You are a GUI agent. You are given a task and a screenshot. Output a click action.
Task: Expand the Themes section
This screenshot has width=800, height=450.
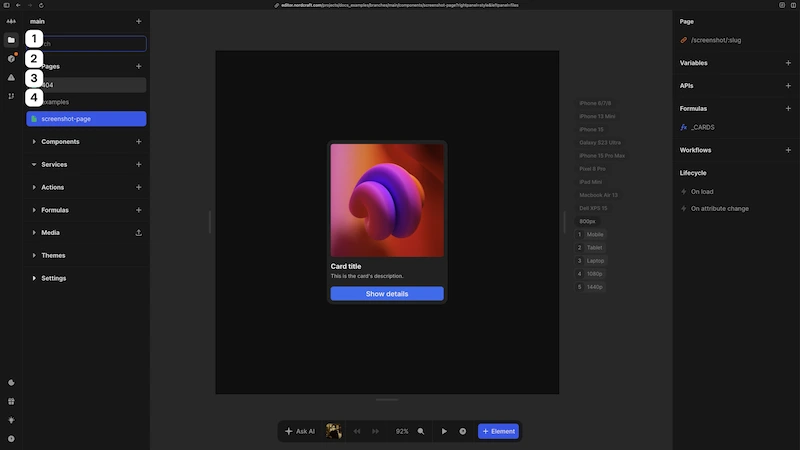(34, 255)
